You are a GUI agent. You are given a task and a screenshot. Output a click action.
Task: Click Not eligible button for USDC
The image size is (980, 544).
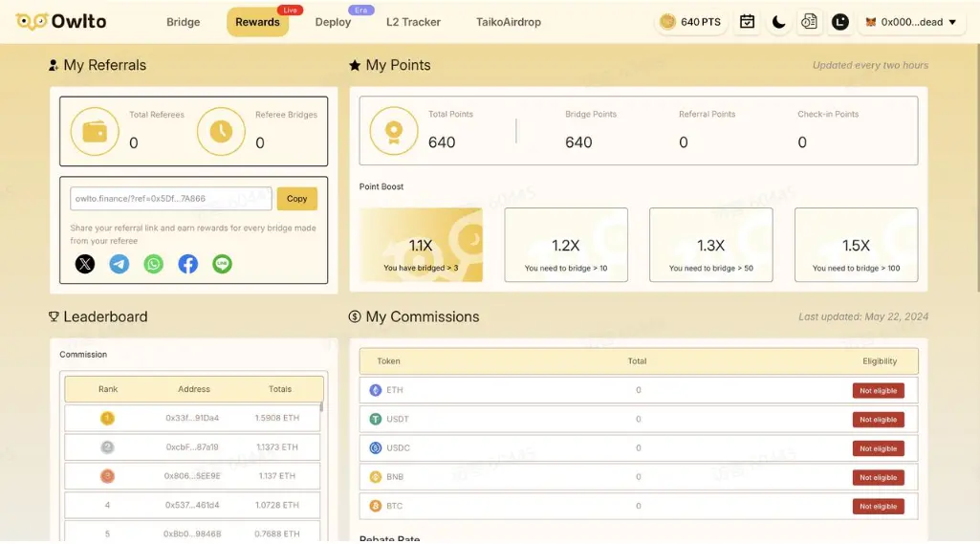click(x=878, y=448)
